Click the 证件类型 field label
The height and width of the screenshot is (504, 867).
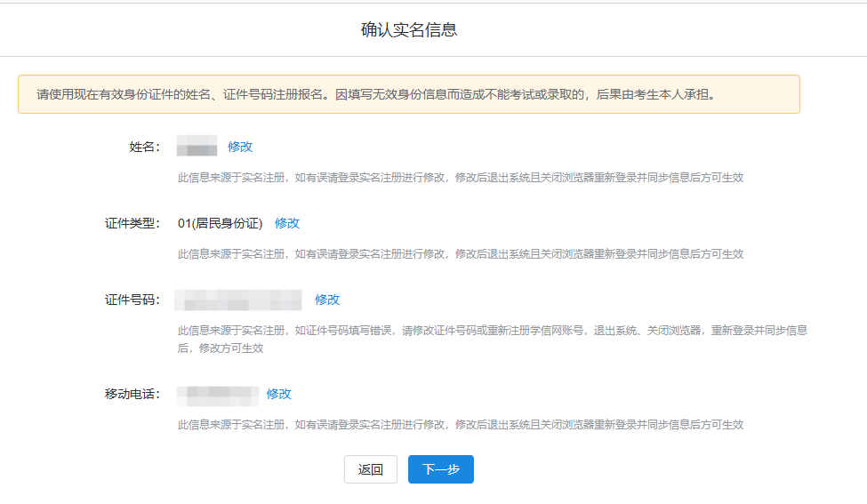point(132,223)
